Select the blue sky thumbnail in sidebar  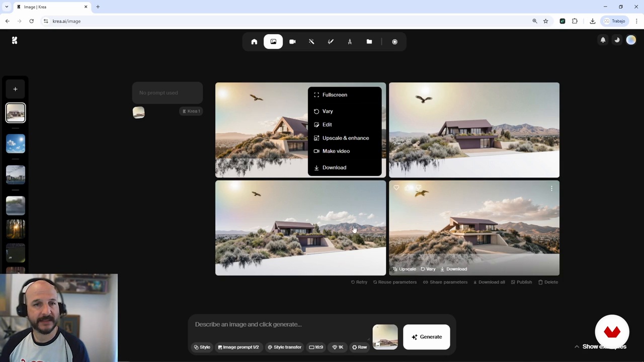(x=16, y=144)
